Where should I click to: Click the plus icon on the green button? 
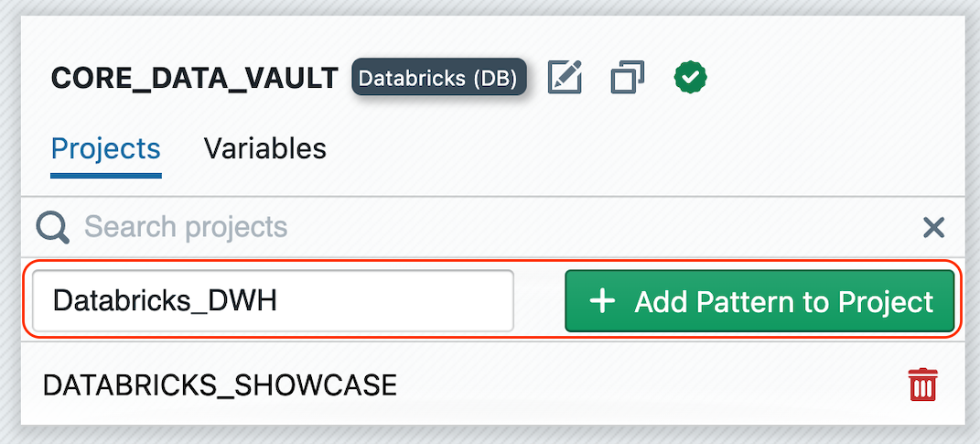[x=602, y=300]
